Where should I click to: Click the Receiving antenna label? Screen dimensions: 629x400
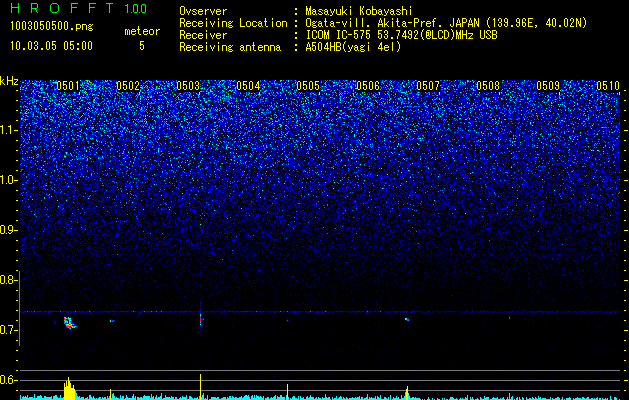(x=230, y=47)
